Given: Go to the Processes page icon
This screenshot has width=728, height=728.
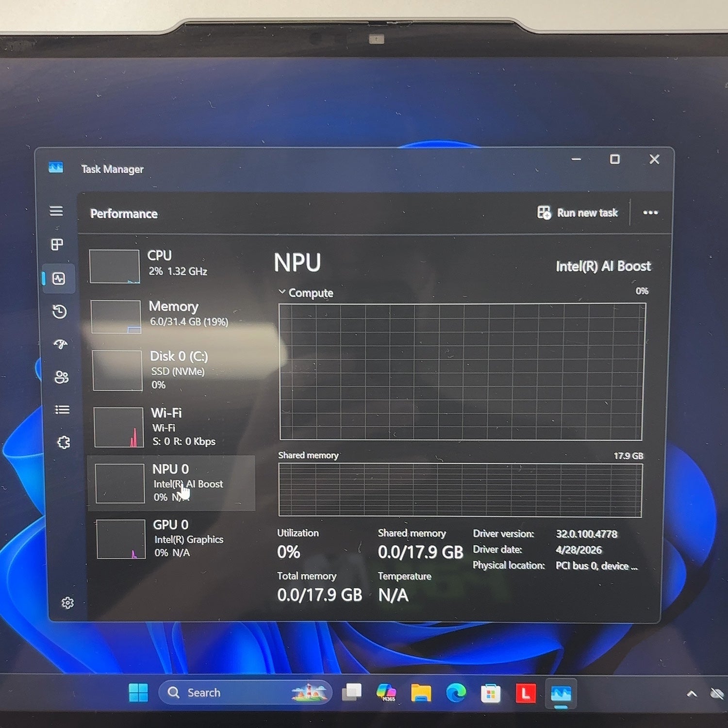Looking at the screenshot, I should point(57,244).
